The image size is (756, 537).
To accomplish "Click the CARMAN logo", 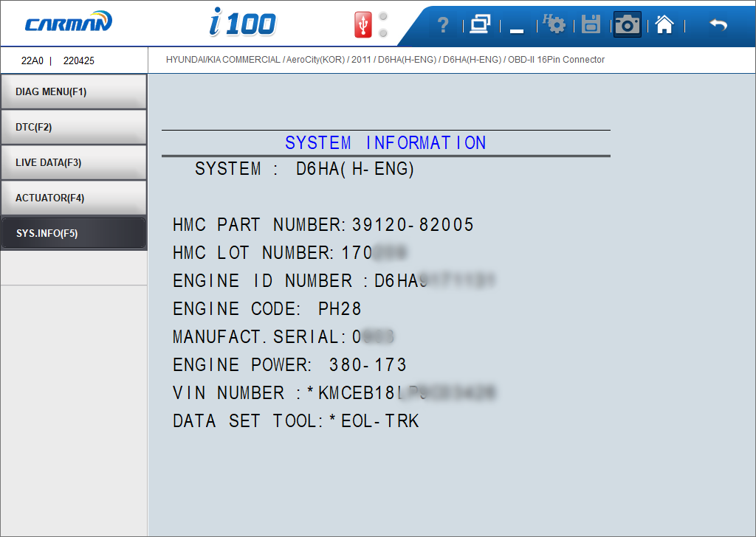I will (x=69, y=21).
